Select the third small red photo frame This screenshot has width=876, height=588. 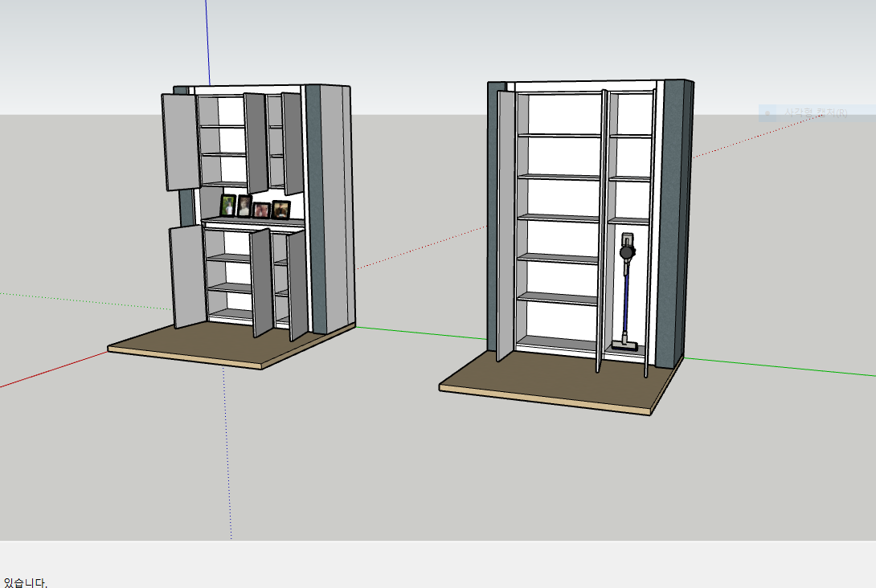[261, 210]
